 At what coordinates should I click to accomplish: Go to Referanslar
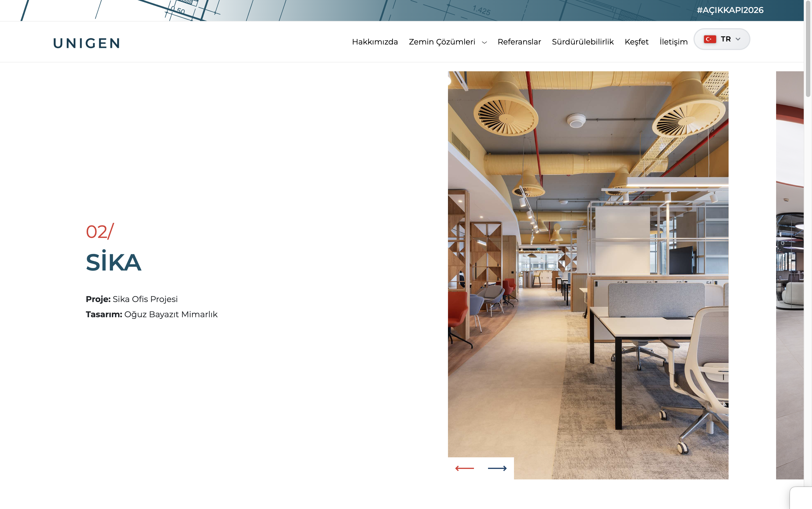519,42
